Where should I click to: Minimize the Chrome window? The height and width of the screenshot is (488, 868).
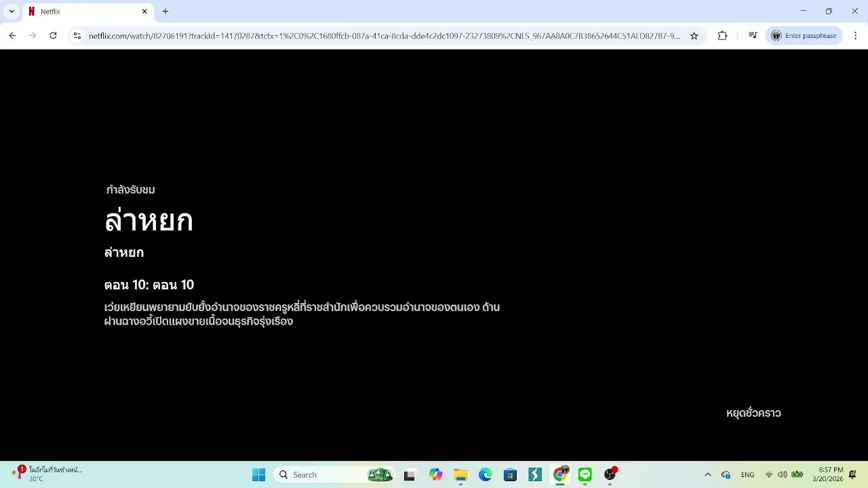tap(804, 12)
